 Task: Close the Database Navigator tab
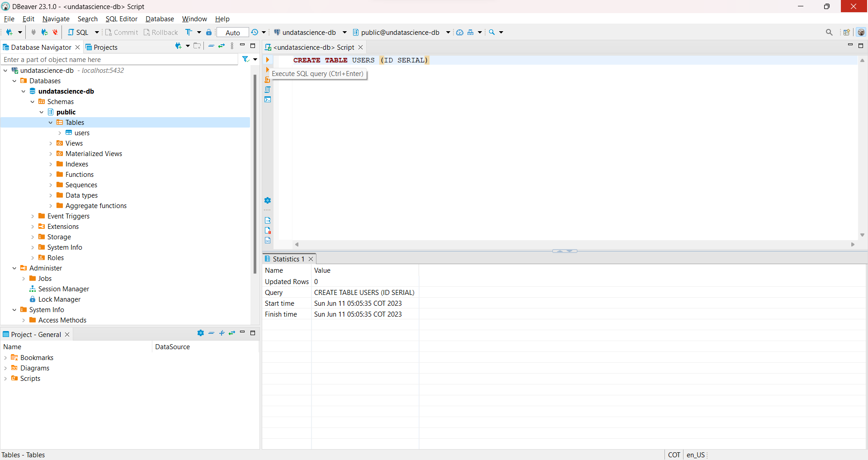78,47
